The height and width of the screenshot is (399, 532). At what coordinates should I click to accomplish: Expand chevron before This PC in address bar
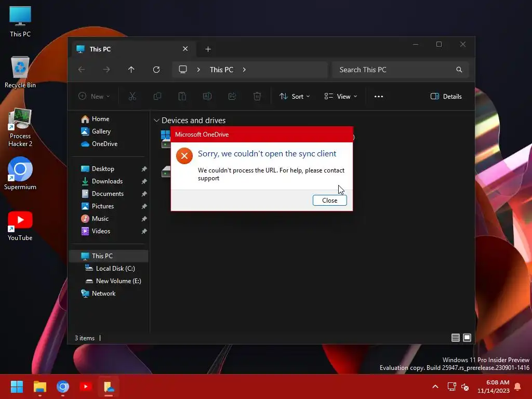198,70
